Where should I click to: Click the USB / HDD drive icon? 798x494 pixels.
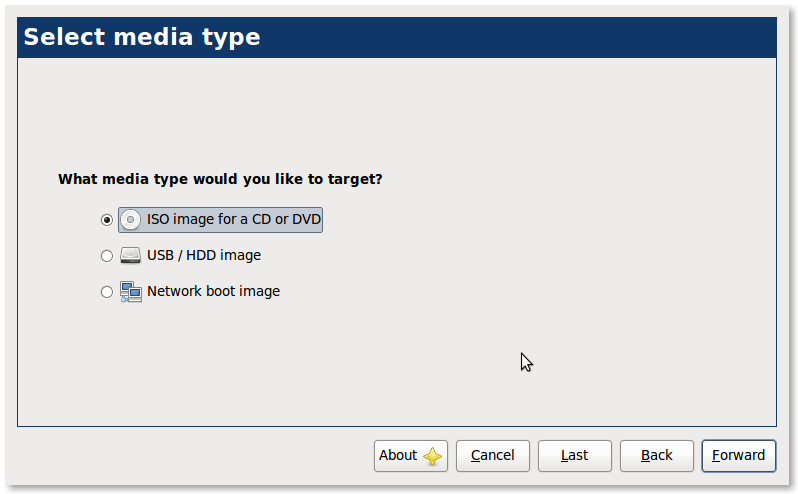[131, 256]
